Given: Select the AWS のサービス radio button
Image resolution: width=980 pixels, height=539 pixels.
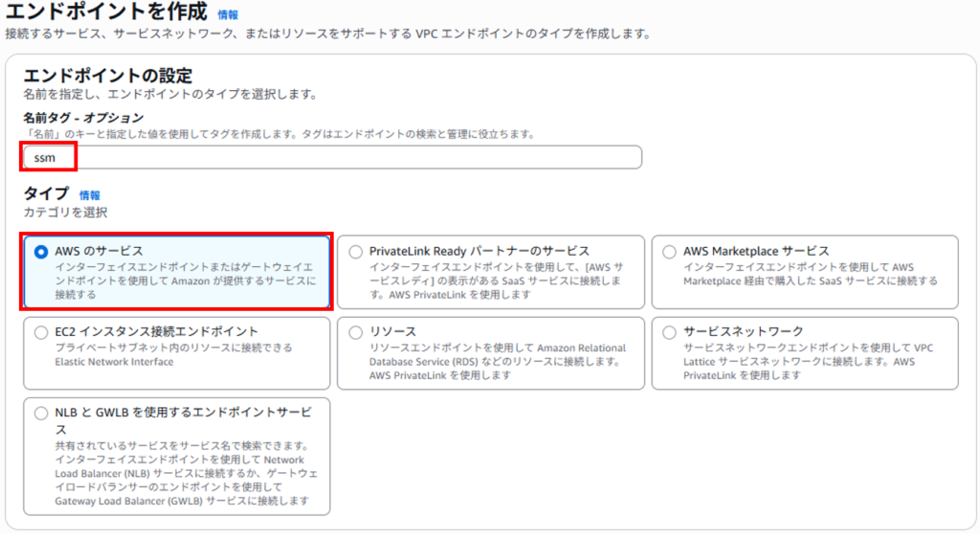Looking at the screenshot, I should tap(41, 252).
